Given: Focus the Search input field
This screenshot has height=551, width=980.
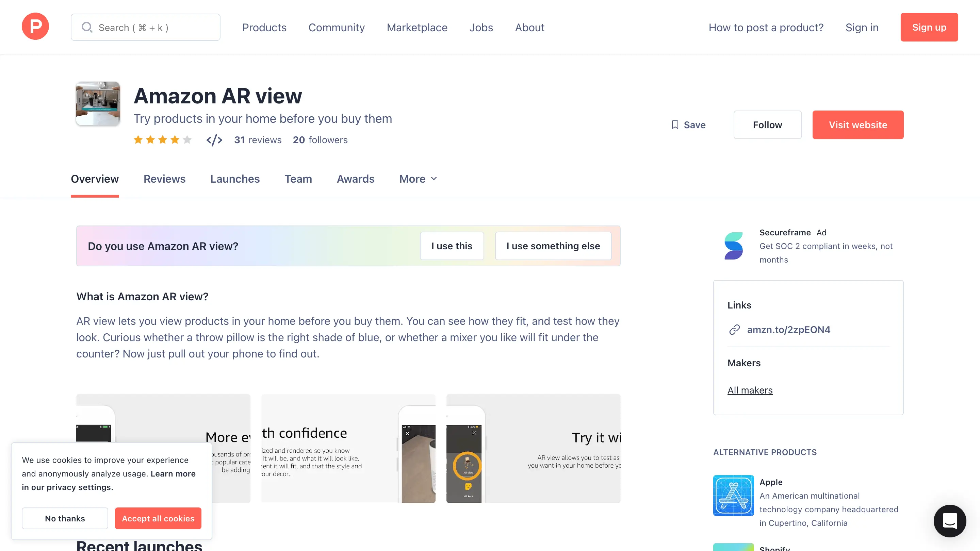Looking at the screenshot, I should 145,27.
